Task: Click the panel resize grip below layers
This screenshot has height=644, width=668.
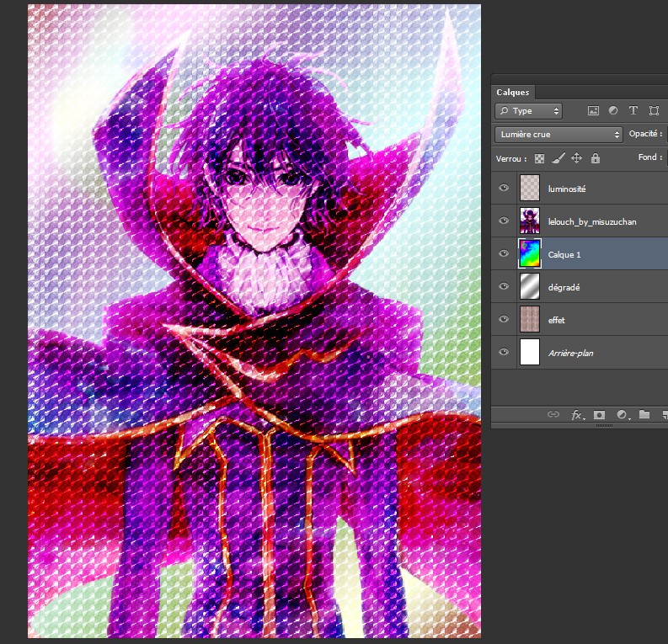Action: pos(604,425)
